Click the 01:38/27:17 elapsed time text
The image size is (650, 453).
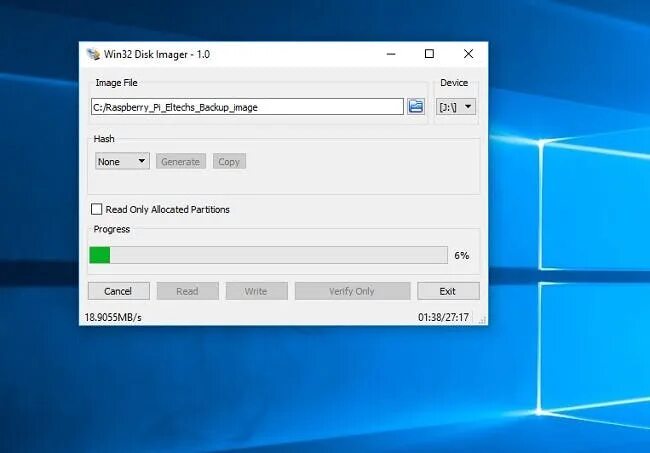click(x=443, y=317)
